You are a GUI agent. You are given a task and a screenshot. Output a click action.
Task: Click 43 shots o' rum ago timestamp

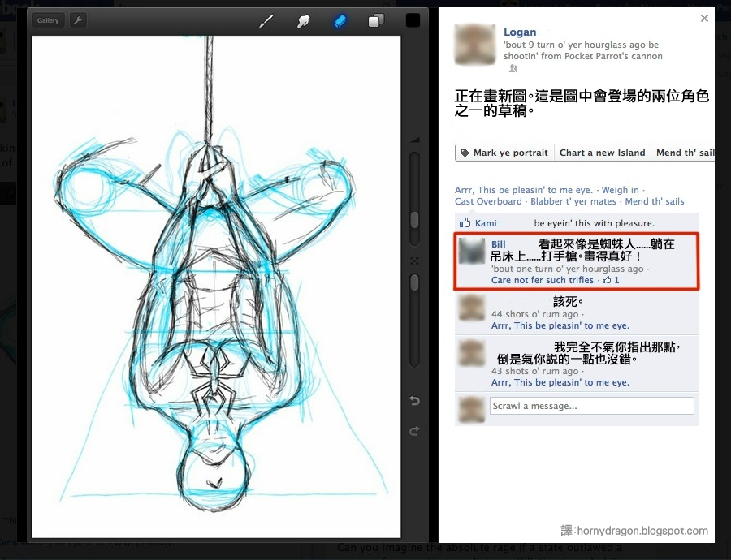tap(534, 372)
